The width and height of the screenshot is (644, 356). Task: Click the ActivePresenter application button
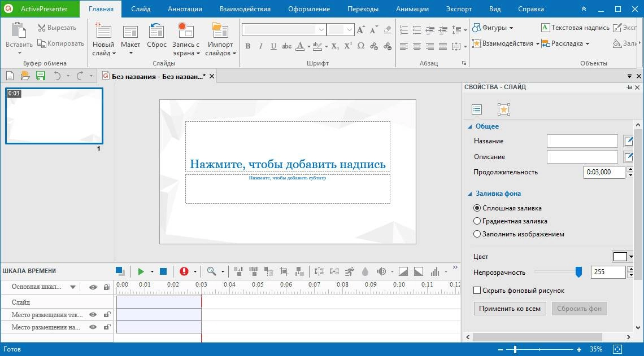click(39, 8)
